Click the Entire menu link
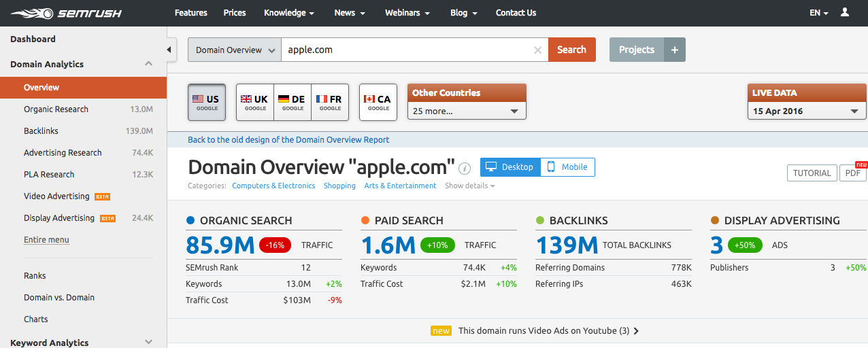The image size is (868, 348). [46, 240]
